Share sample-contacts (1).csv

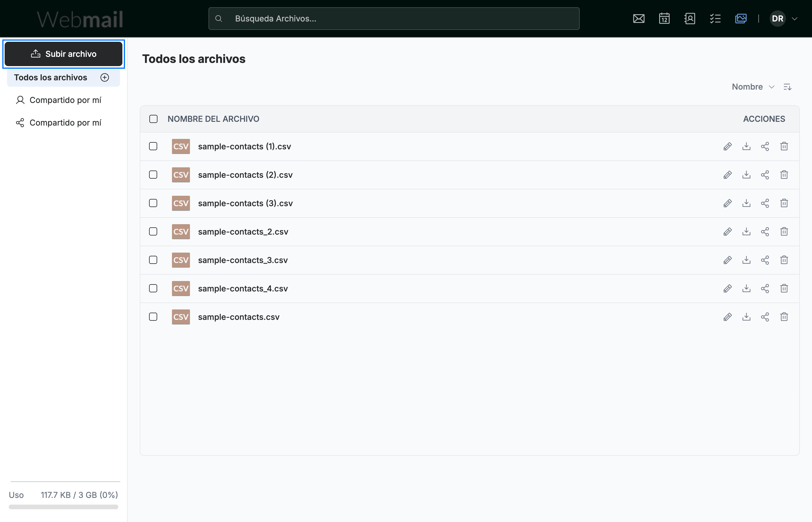tap(765, 146)
